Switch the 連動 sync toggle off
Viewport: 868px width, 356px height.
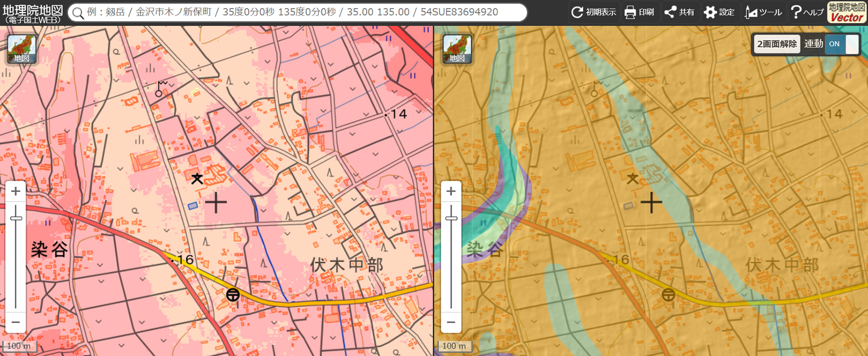(842, 44)
